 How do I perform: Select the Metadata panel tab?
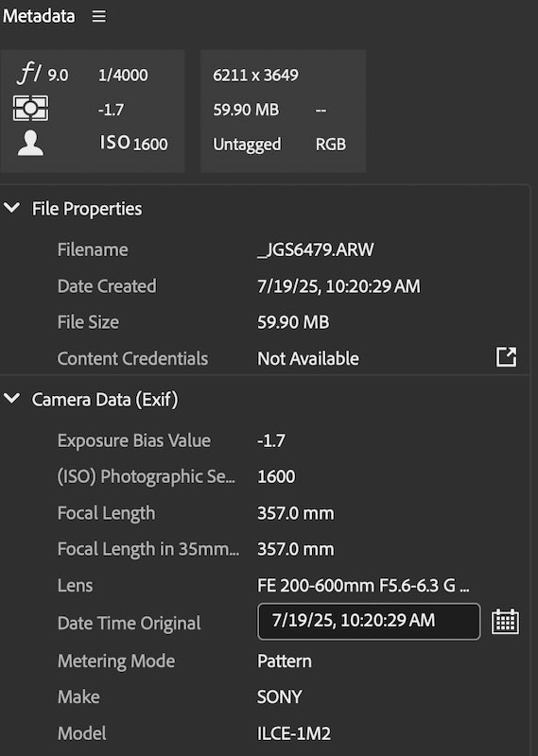pyautogui.click(x=39, y=16)
